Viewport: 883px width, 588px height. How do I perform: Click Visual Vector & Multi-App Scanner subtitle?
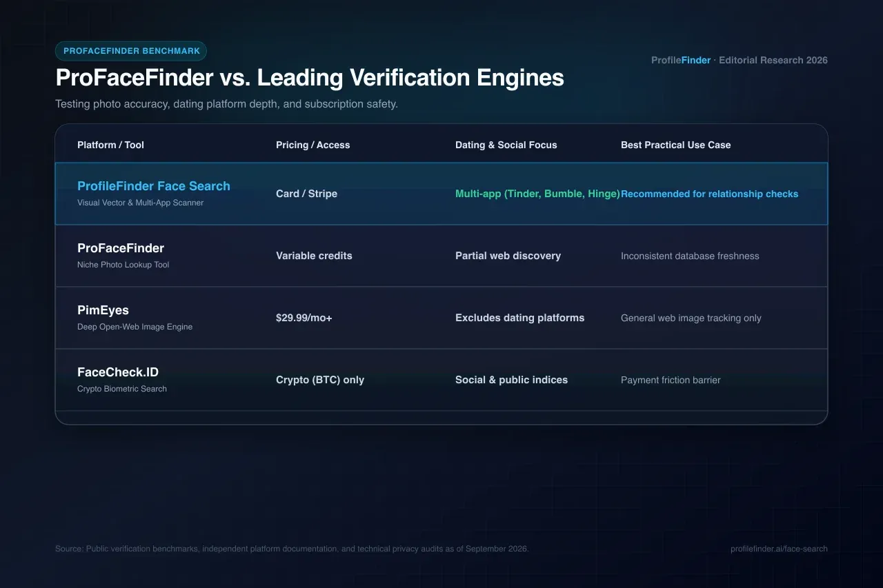(x=140, y=203)
